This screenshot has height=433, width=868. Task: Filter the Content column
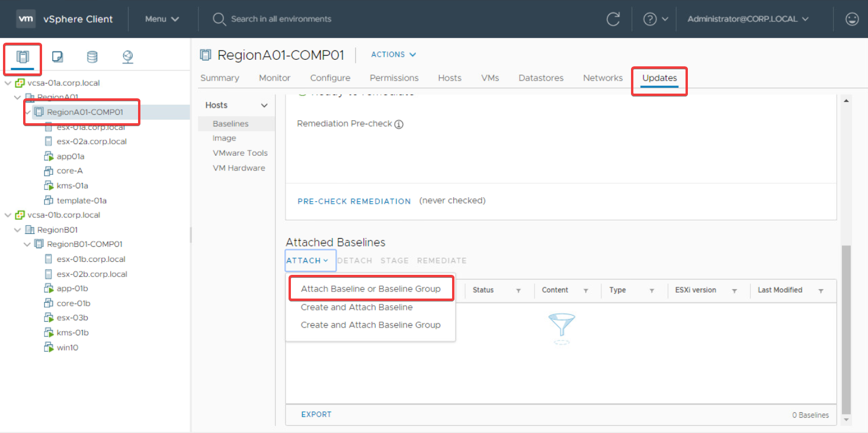coord(586,291)
